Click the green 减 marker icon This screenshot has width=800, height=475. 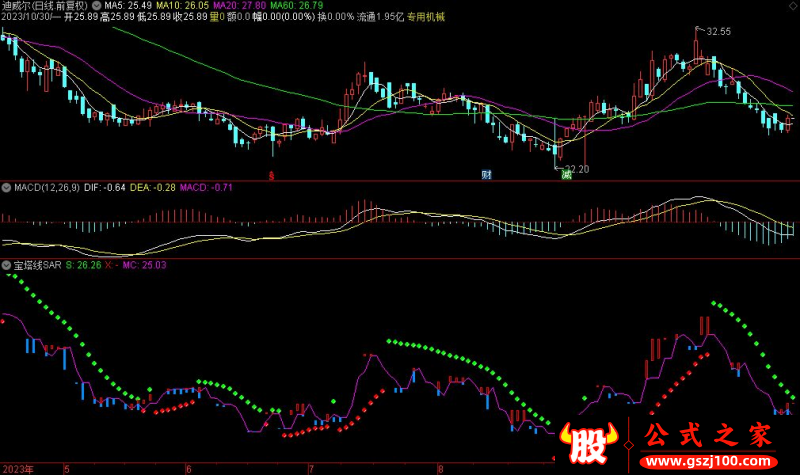coord(566,174)
